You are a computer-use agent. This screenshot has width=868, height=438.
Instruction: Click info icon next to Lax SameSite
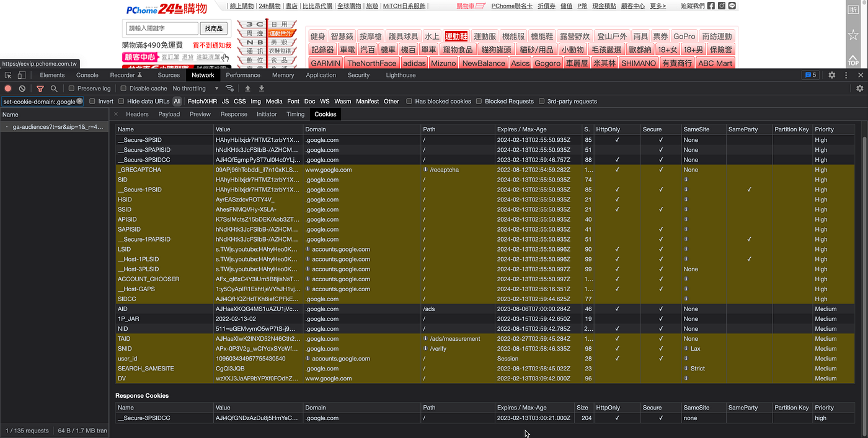point(686,349)
